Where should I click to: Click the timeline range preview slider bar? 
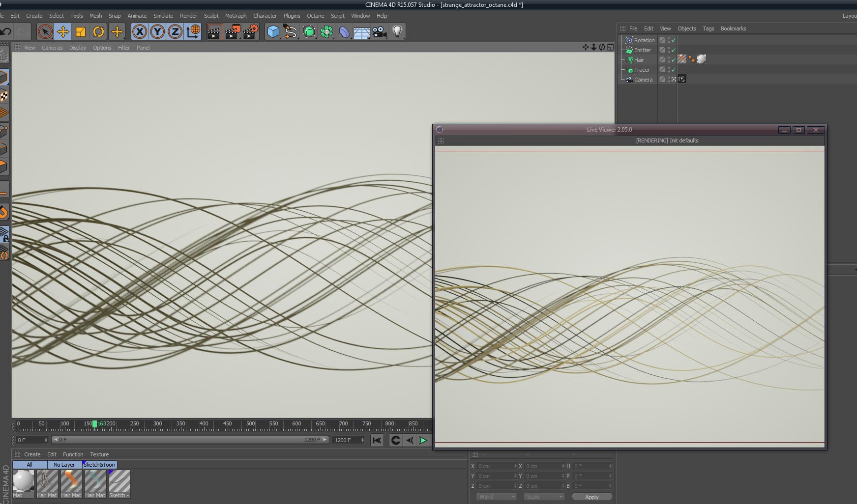(x=190, y=440)
